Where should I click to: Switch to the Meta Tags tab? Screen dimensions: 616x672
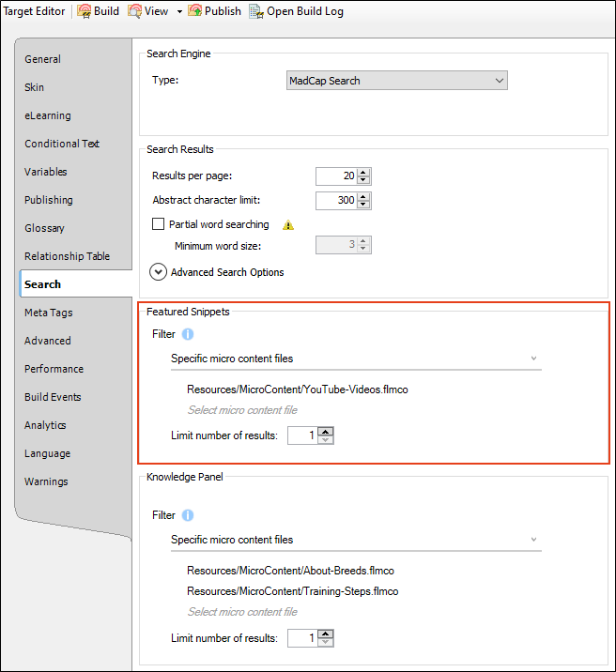tap(49, 313)
